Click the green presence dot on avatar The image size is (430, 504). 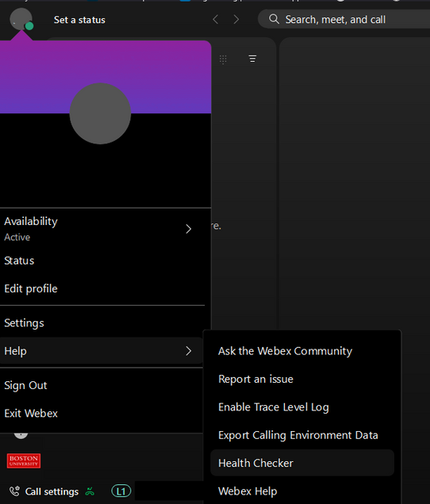[x=29, y=26]
